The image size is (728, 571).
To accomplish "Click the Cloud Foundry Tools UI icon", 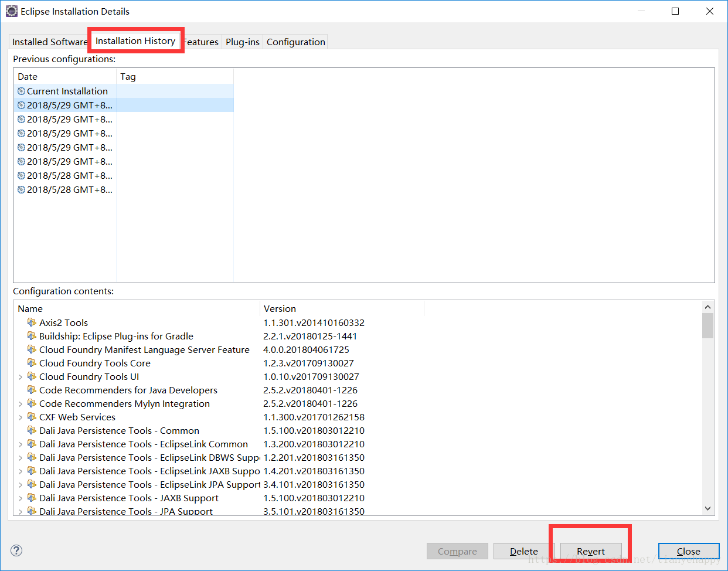I will [32, 376].
